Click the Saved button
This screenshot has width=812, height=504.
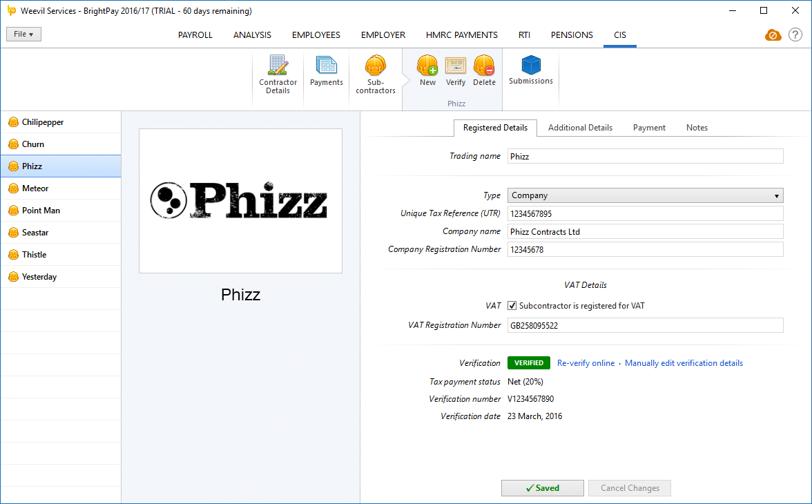point(542,488)
